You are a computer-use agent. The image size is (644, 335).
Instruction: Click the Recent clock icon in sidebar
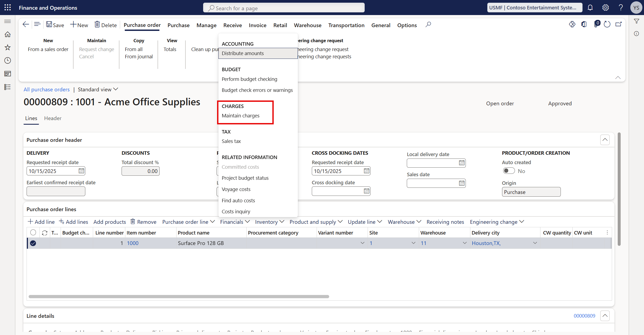click(8, 60)
